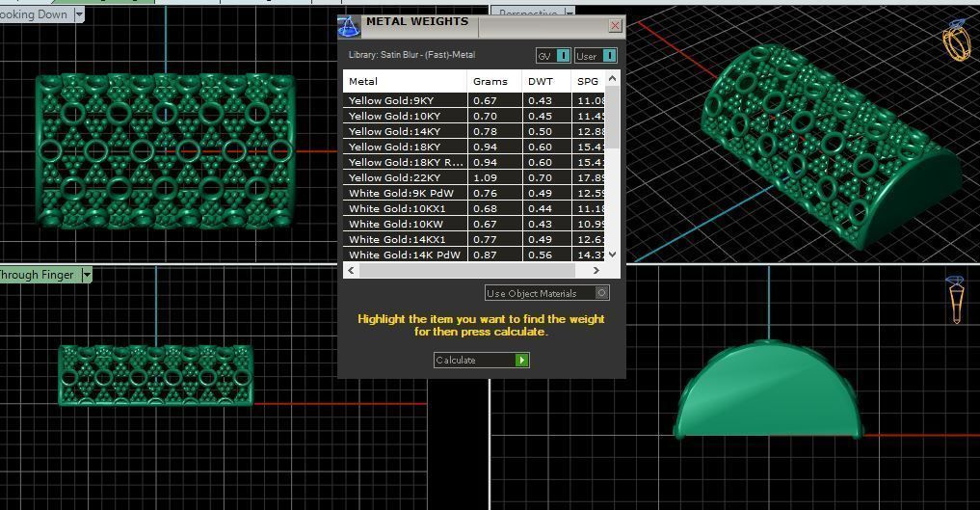Click the green arrow on Calculate
The width and height of the screenshot is (980, 510).
point(522,360)
